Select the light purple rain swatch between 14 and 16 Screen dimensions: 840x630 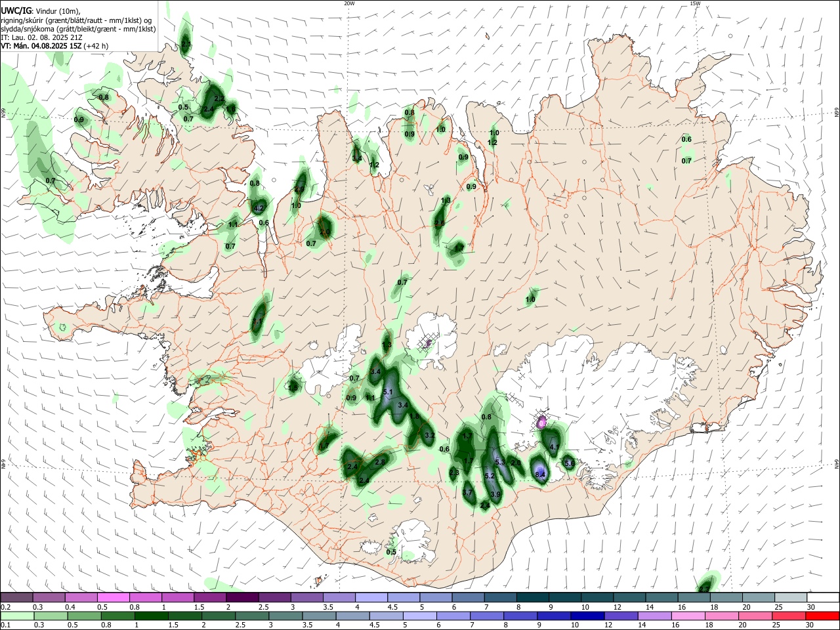coord(654,616)
